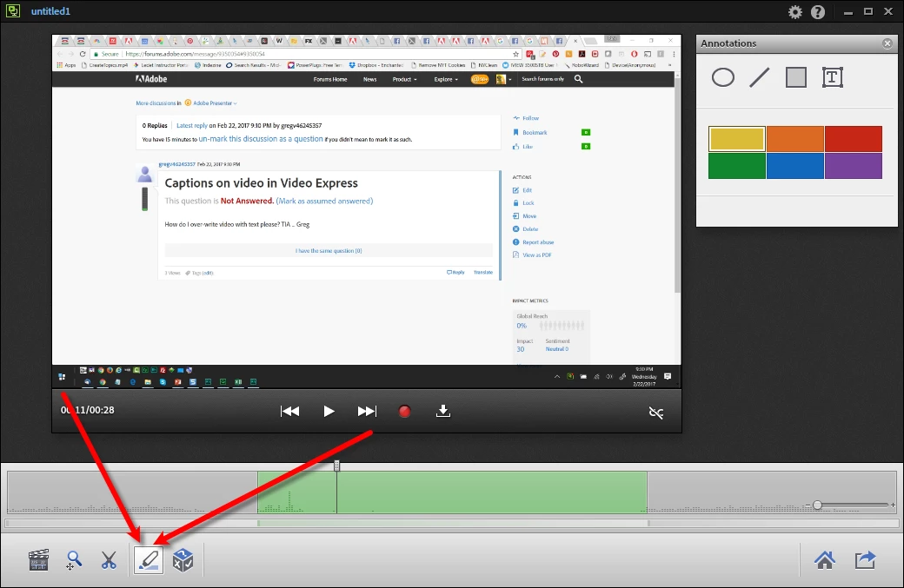Open the Help question mark icon
Viewport: 904px width, 588px height.
(818, 11)
